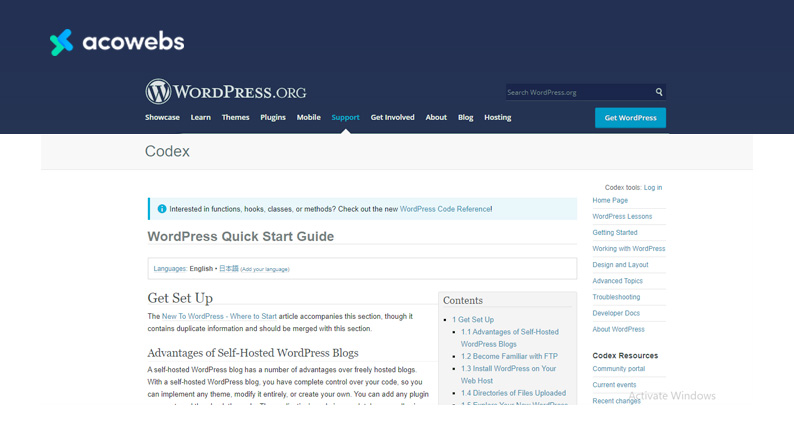Viewport: 794px width, 440px height.
Task: Jump to 1.2 Become Familiar with FTP
Action: pos(509,356)
